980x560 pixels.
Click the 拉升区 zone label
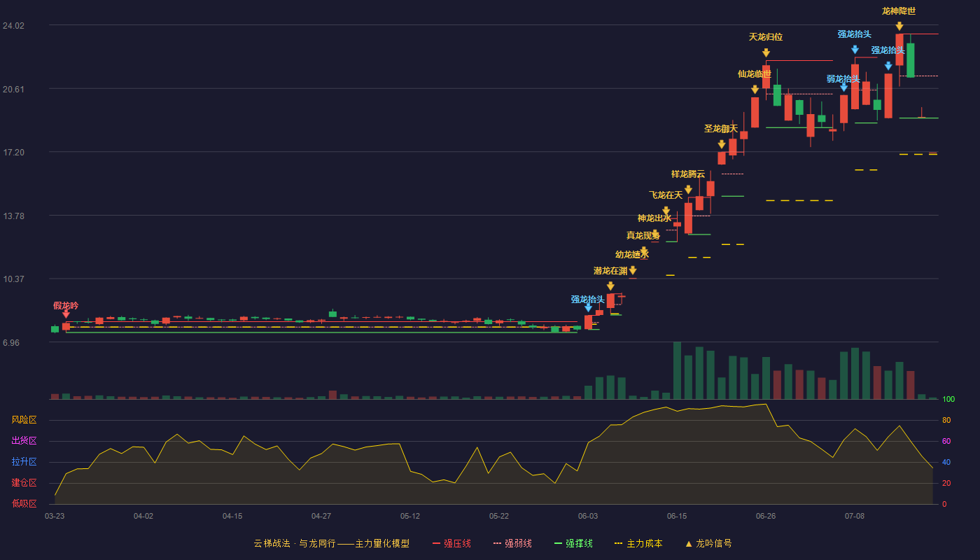point(24,462)
